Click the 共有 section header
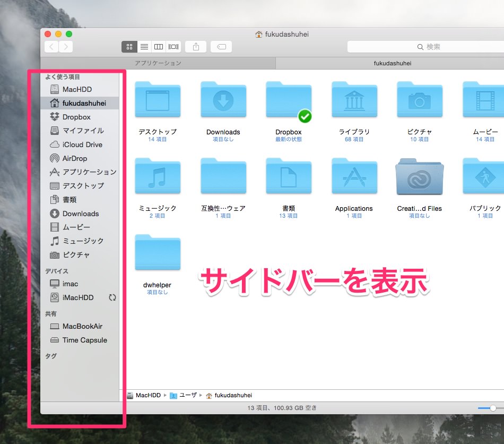This screenshot has height=444, width=504. [51, 314]
